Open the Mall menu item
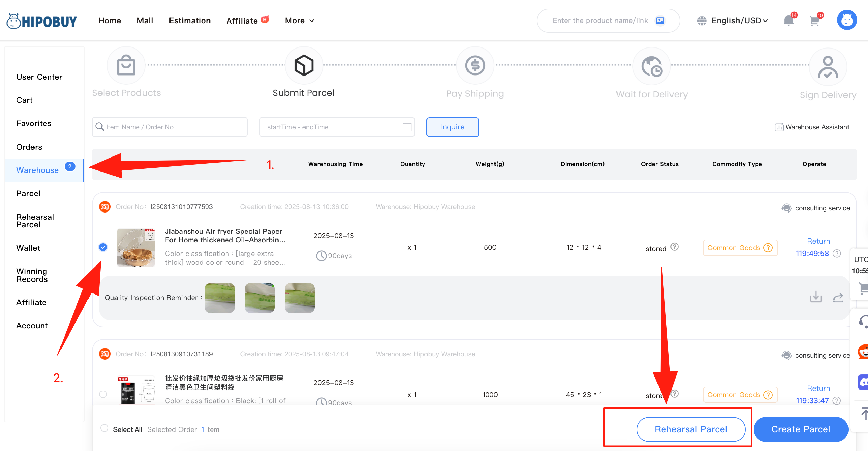Screen dimensions: 868x451 click(x=145, y=21)
